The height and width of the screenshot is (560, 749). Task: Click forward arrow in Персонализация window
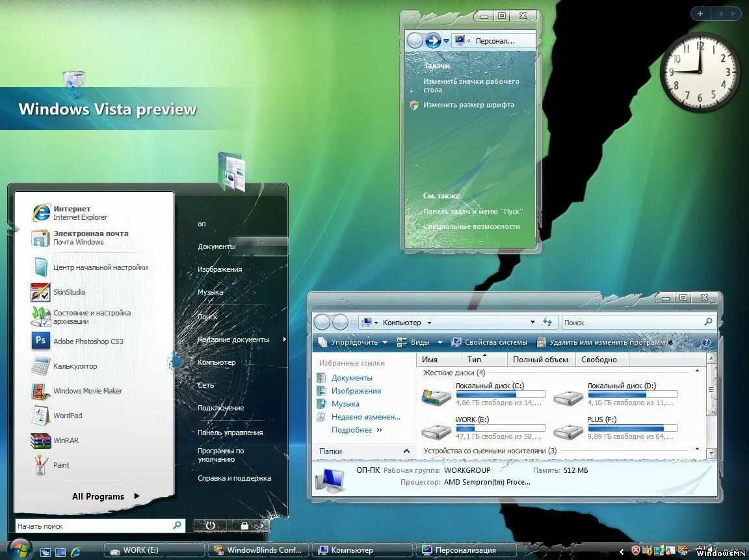click(x=433, y=40)
